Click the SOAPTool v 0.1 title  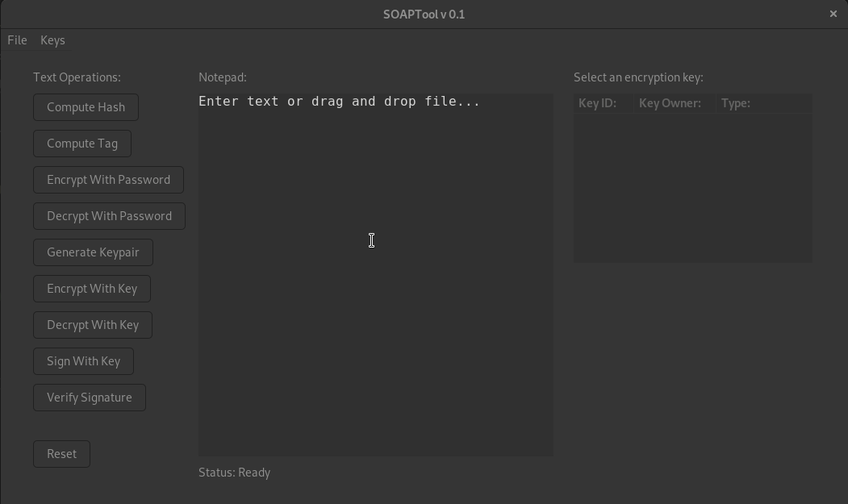pyautogui.click(x=424, y=15)
